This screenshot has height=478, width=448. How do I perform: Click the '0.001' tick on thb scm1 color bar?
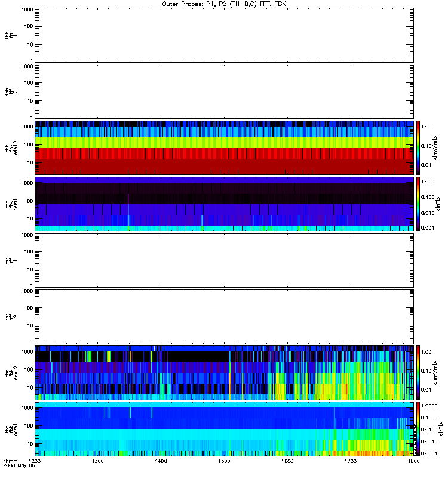[x=427, y=228]
